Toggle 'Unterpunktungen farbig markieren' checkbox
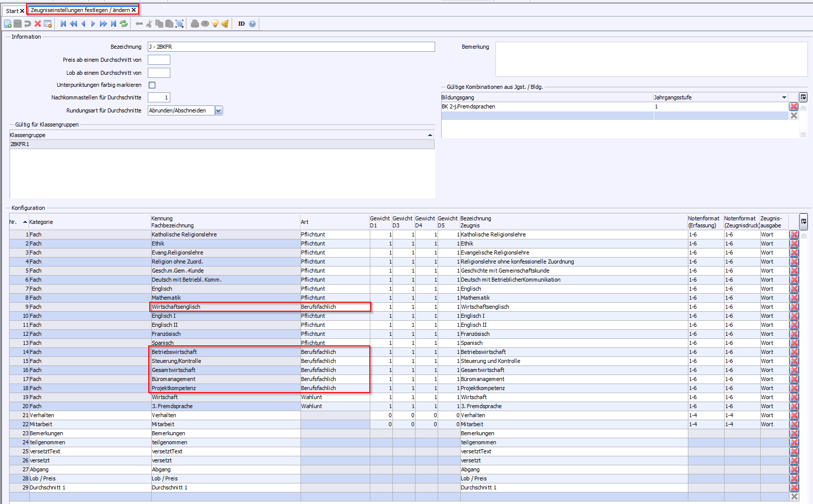 (152, 85)
